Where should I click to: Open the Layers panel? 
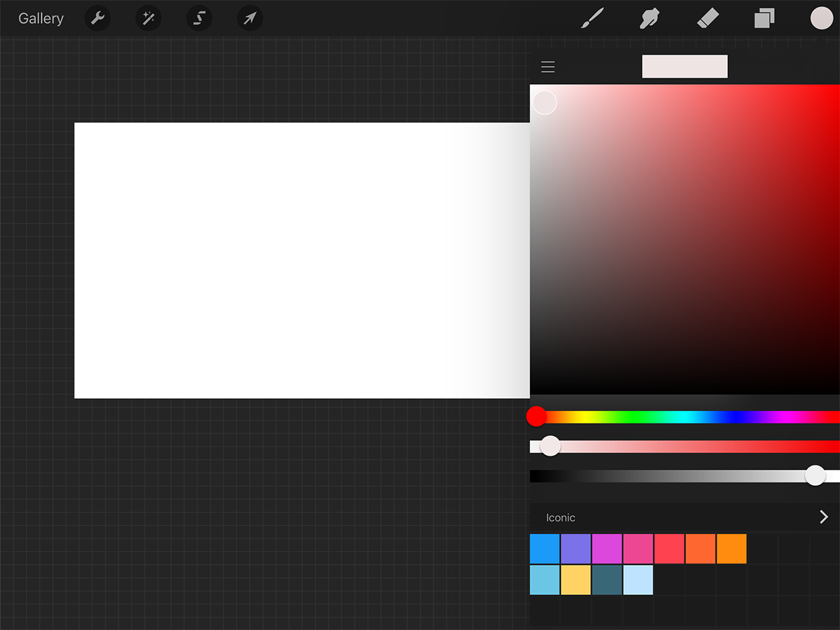point(764,19)
